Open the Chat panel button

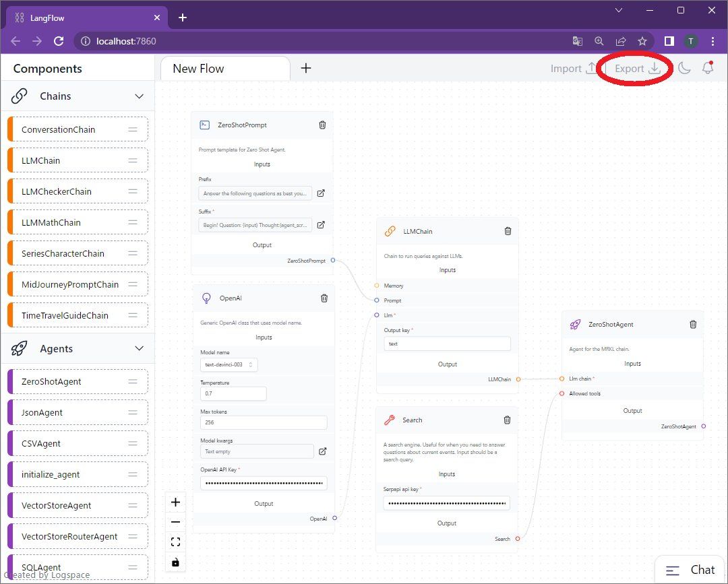tap(690, 570)
